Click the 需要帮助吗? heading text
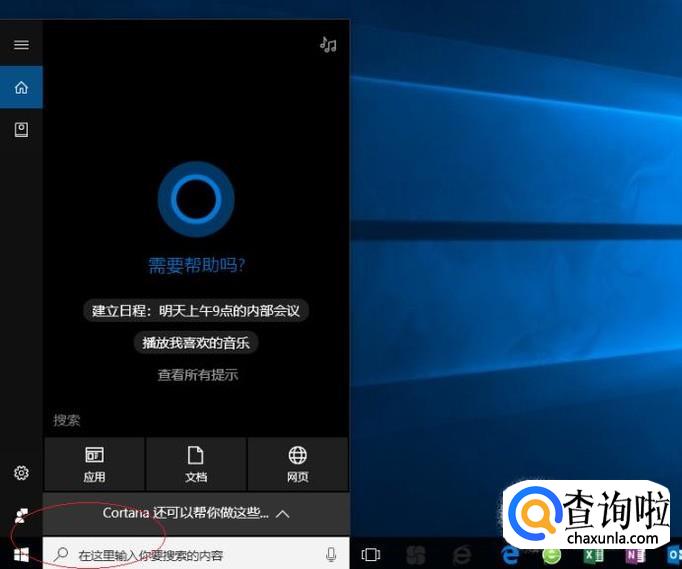 (197, 265)
